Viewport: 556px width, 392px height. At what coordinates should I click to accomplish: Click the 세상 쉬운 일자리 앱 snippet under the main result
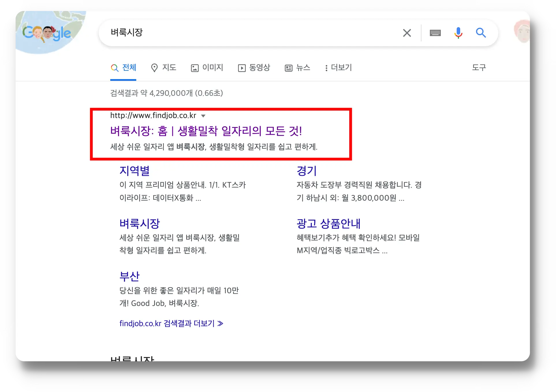(x=214, y=147)
